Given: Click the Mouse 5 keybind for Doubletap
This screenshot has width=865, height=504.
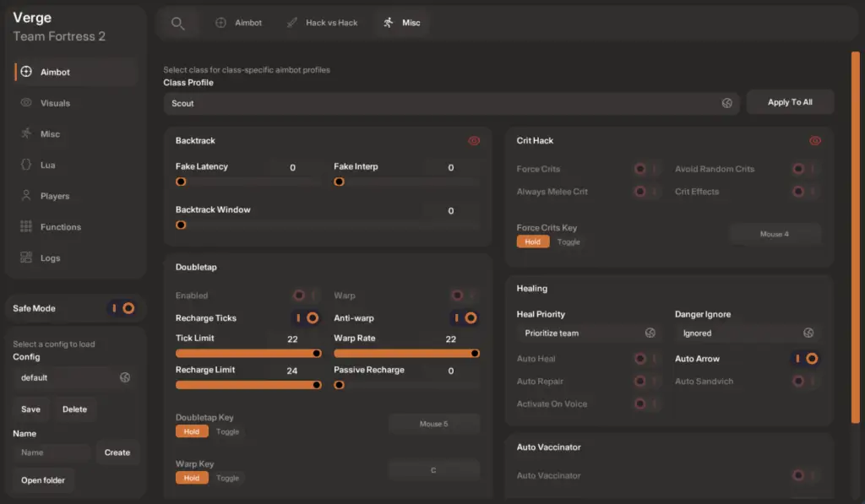Looking at the screenshot, I should click(x=433, y=424).
